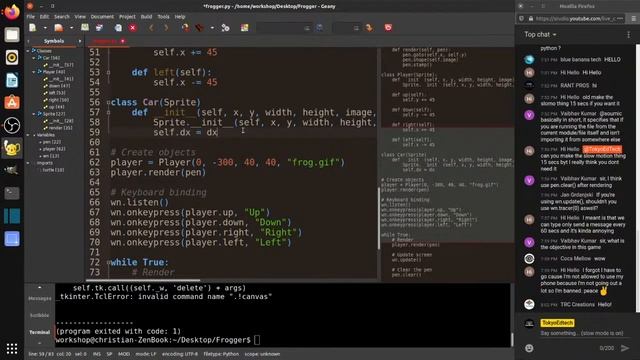
Task: Open the Search menu
Action: coord(62,17)
